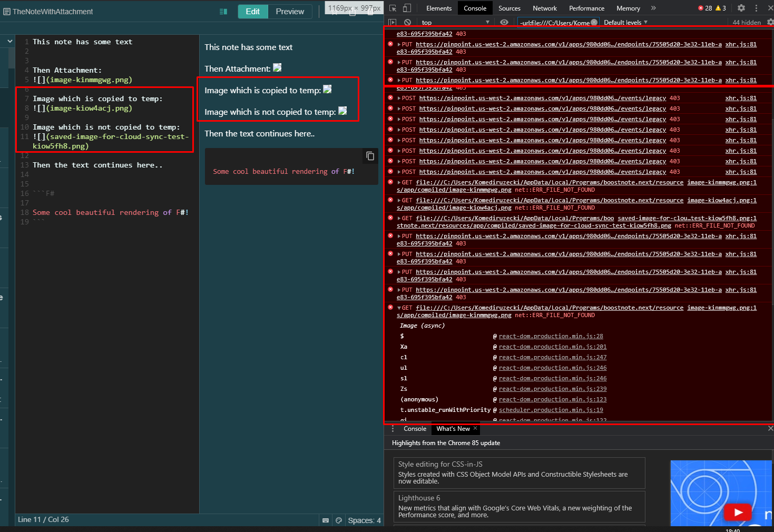Click 'This note has some text' in preview
This screenshot has height=532, width=774.
click(248, 47)
